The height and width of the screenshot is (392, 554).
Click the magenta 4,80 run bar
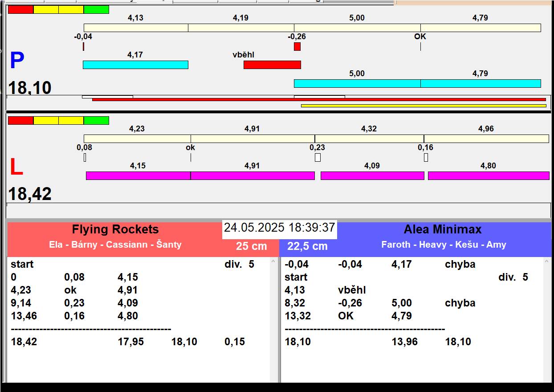click(489, 176)
